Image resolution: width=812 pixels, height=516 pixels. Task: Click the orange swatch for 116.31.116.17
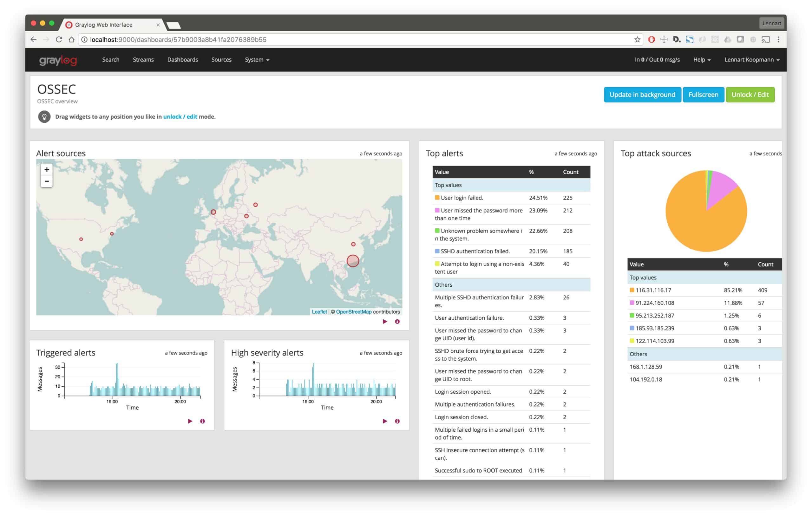click(x=632, y=290)
